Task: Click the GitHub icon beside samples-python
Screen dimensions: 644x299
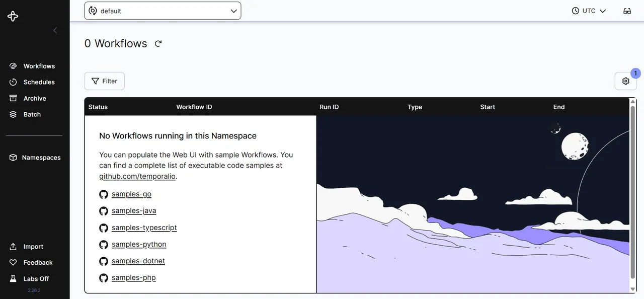Action: click(x=104, y=245)
